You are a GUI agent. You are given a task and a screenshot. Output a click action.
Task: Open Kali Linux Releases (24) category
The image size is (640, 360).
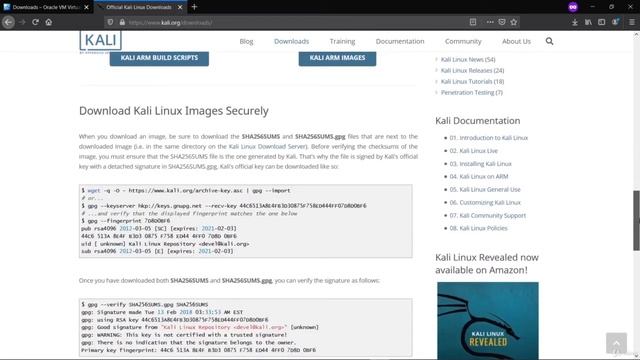point(473,71)
